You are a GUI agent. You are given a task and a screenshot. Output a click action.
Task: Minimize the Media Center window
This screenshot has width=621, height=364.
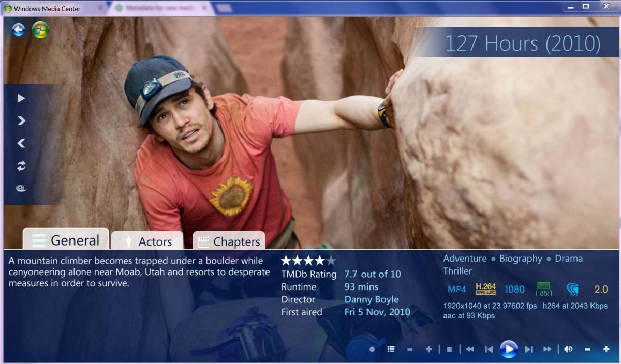570,7
